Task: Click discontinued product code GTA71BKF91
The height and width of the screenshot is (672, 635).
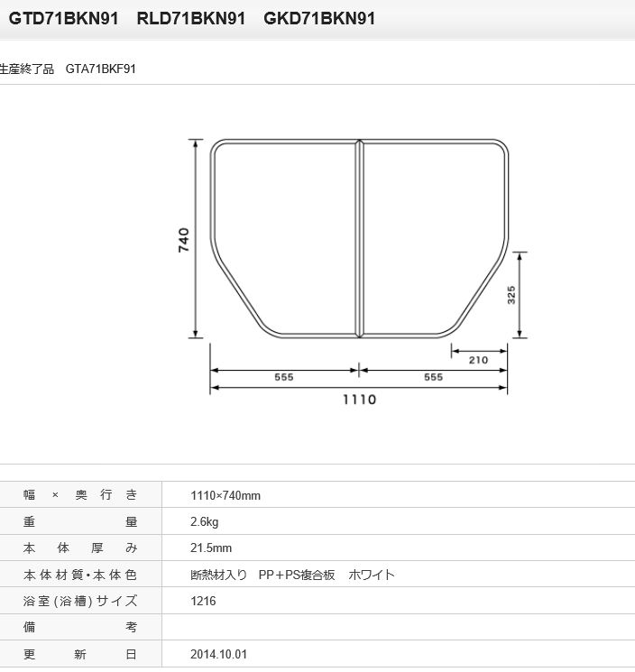Action: [x=101, y=69]
